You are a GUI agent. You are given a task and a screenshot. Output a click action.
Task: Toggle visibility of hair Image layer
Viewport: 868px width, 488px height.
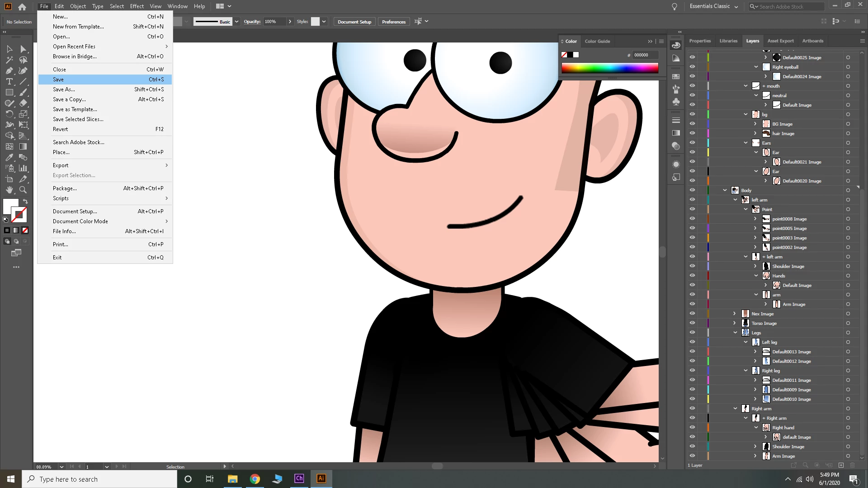(692, 133)
